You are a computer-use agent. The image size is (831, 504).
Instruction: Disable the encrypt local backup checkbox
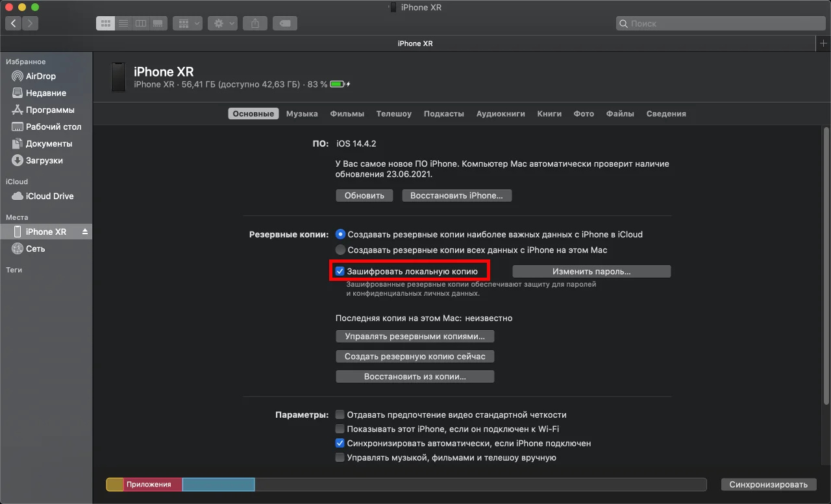pyautogui.click(x=340, y=271)
